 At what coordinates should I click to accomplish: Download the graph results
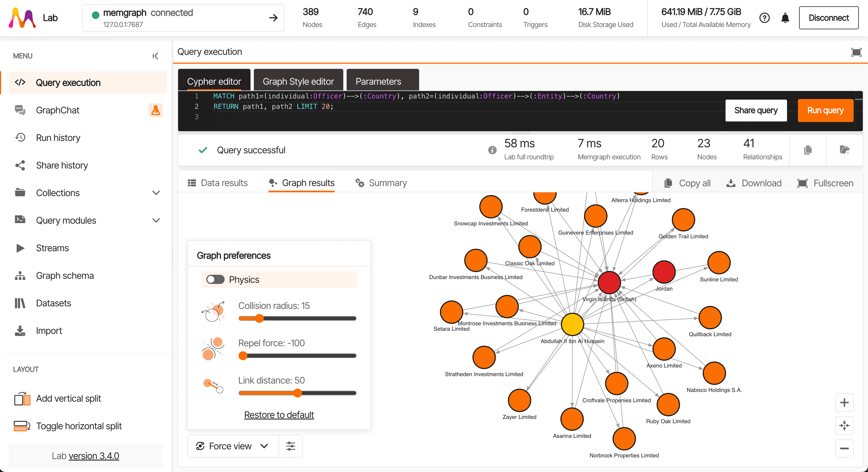click(754, 183)
